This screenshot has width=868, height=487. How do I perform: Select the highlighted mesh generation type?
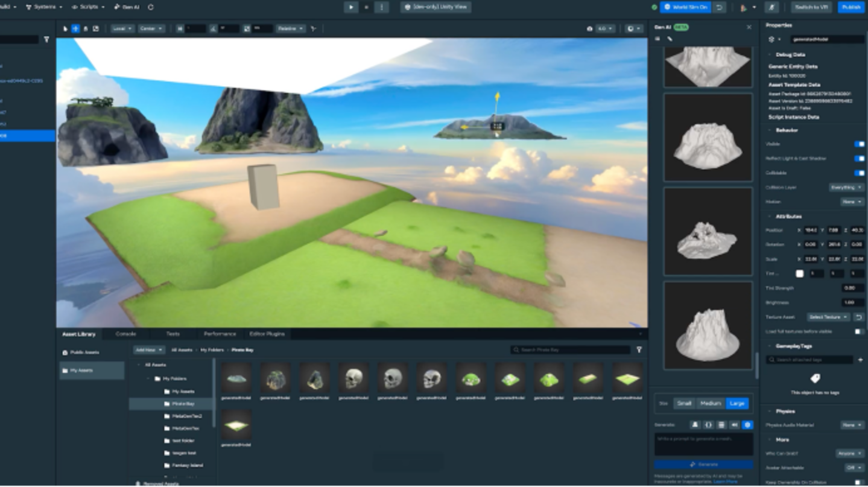pos(748,425)
